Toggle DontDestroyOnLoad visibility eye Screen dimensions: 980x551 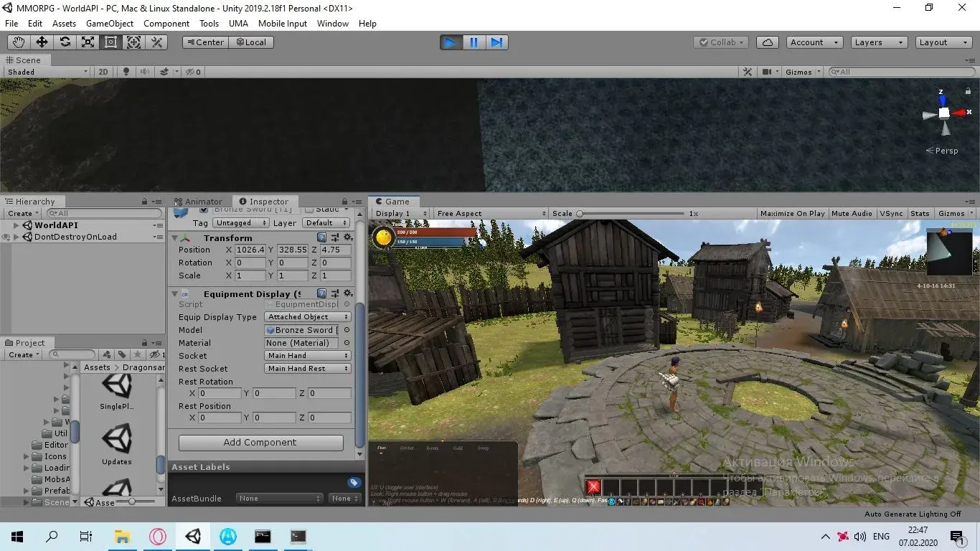[x=6, y=237]
